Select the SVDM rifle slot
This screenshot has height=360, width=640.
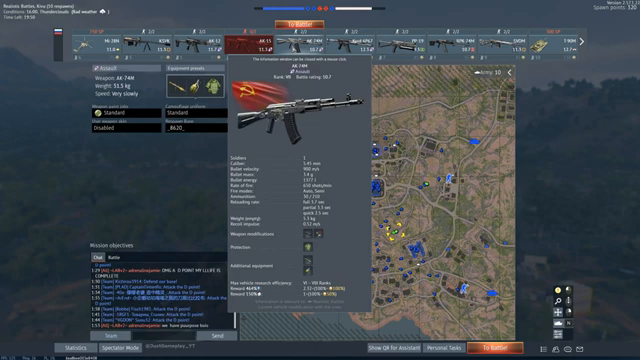(502, 44)
